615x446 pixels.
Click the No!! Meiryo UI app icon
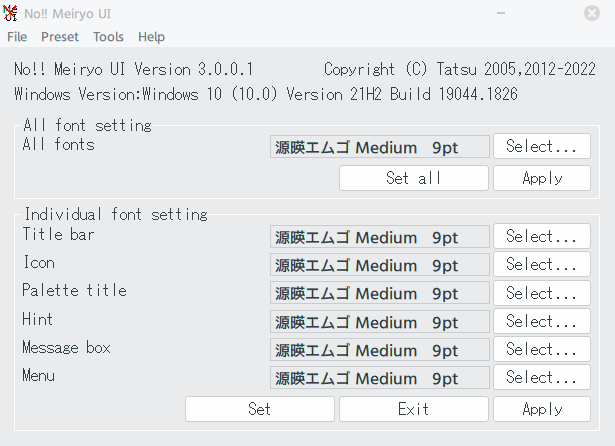pyautogui.click(x=14, y=12)
